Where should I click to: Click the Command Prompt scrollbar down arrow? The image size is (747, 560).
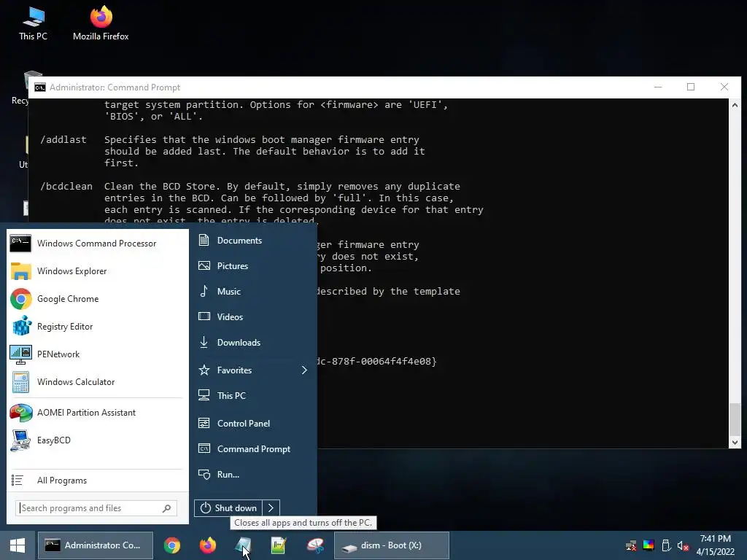[735, 443]
